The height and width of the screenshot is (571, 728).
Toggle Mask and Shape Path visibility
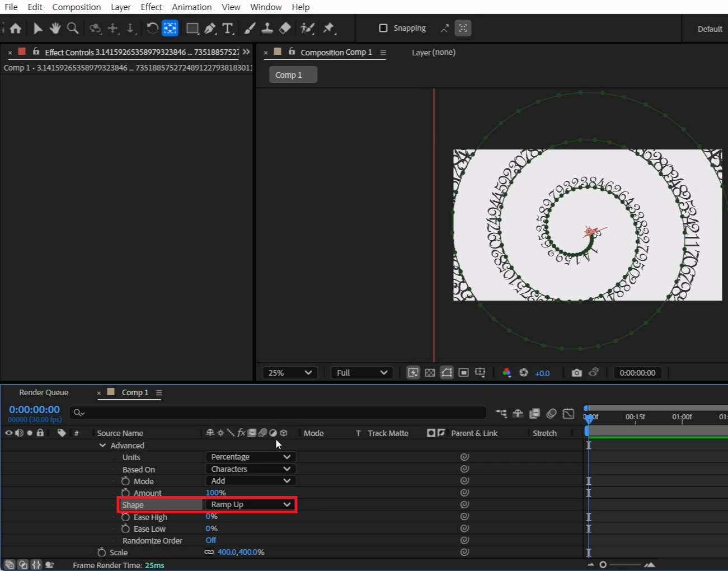click(447, 373)
